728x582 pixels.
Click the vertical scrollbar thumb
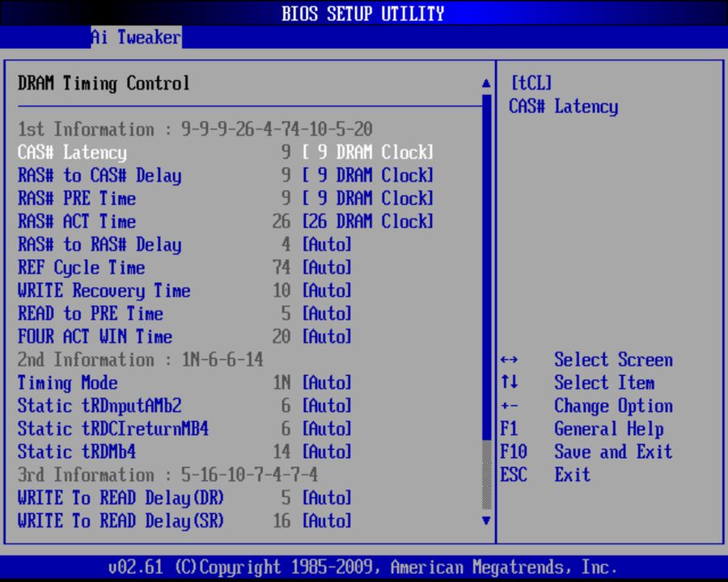coord(487,267)
